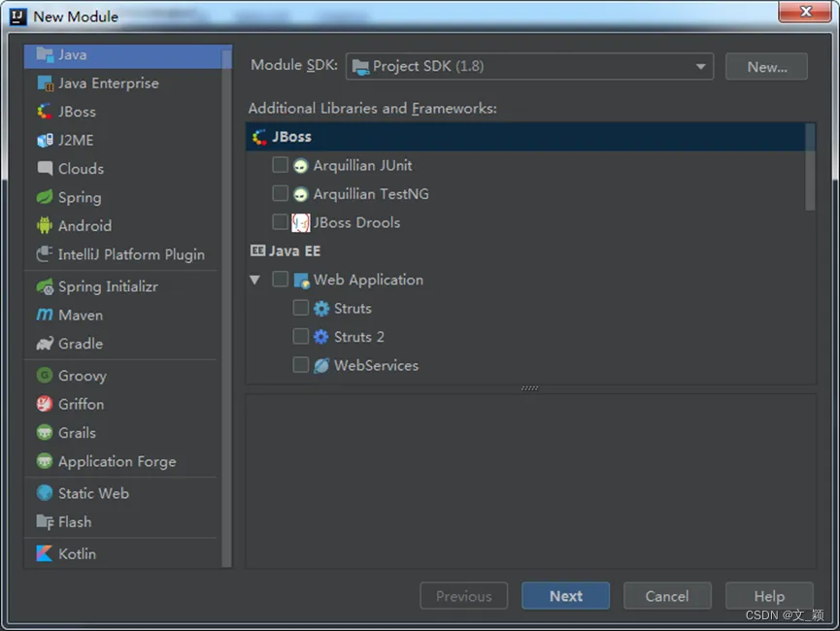840x631 pixels.
Task: Click the IntelliJ Platform Plugin icon
Action: 45,254
